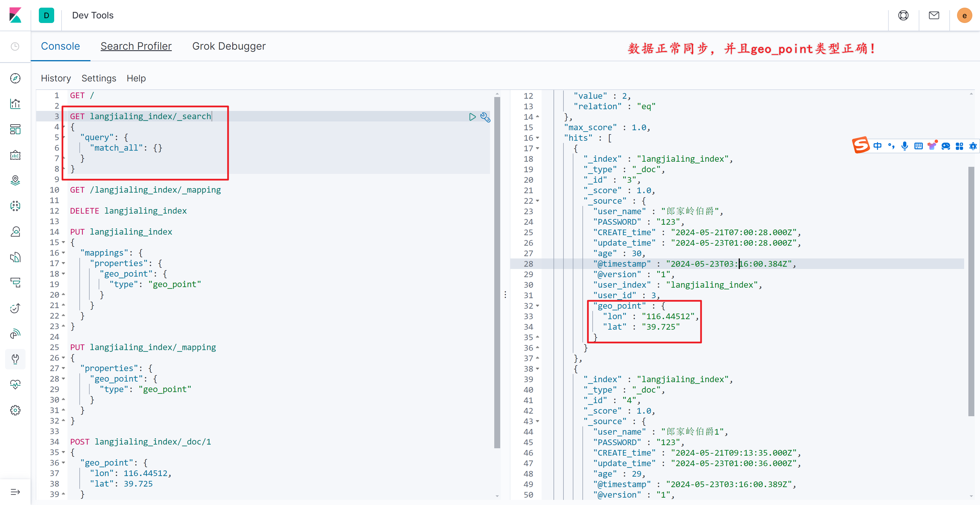Image resolution: width=980 pixels, height=505 pixels.
Task: Open Stack Monitoring heartbeat icon
Action: click(15, 384)
